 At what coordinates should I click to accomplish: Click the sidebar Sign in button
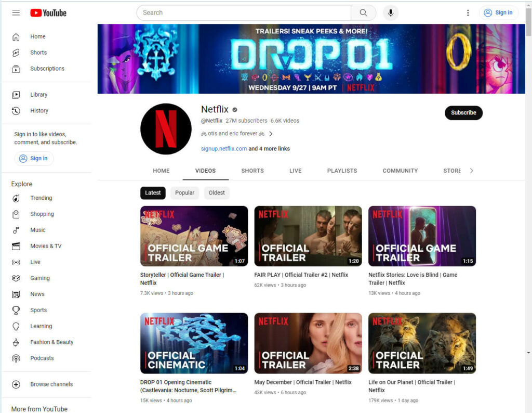pyautogui.click(x=34, y=158)
